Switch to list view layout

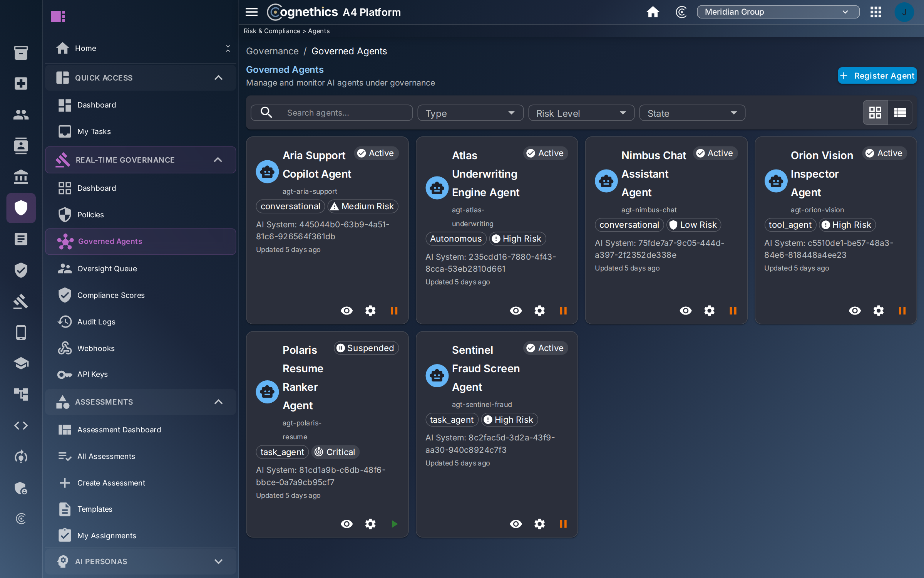[900, 113]
